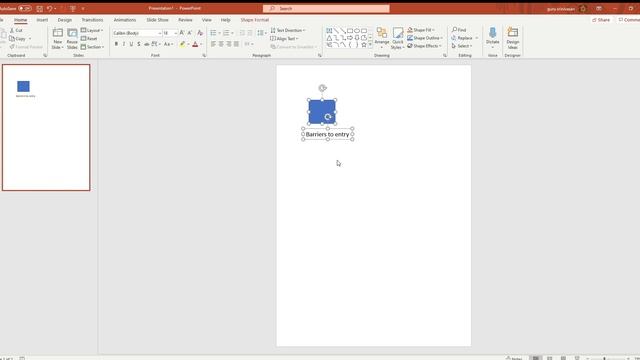Click the Reset slide button
The image size is (640, 360).
[x=89, y=38]
